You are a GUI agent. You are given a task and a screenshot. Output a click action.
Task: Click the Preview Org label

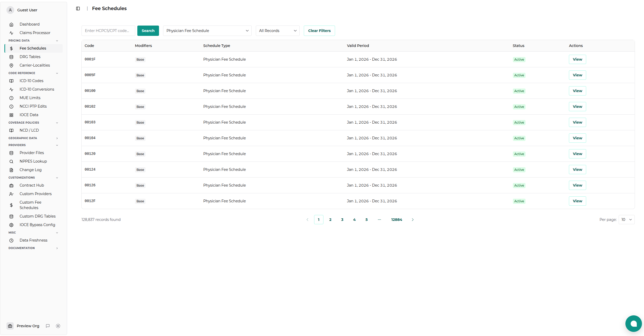28,326
